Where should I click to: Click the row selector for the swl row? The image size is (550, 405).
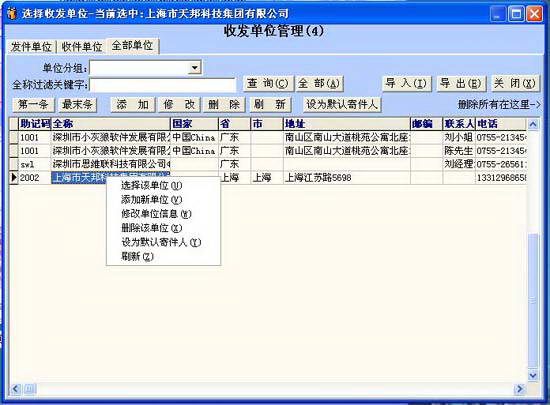[x=14, y=164]
